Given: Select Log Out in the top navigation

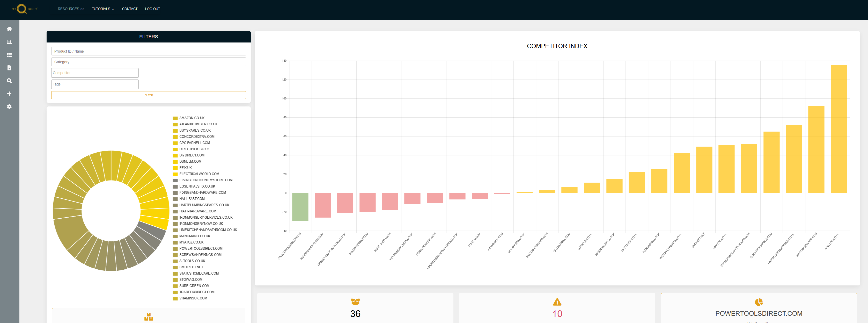Looking at the screenshot, I should [x=152, y=9].
